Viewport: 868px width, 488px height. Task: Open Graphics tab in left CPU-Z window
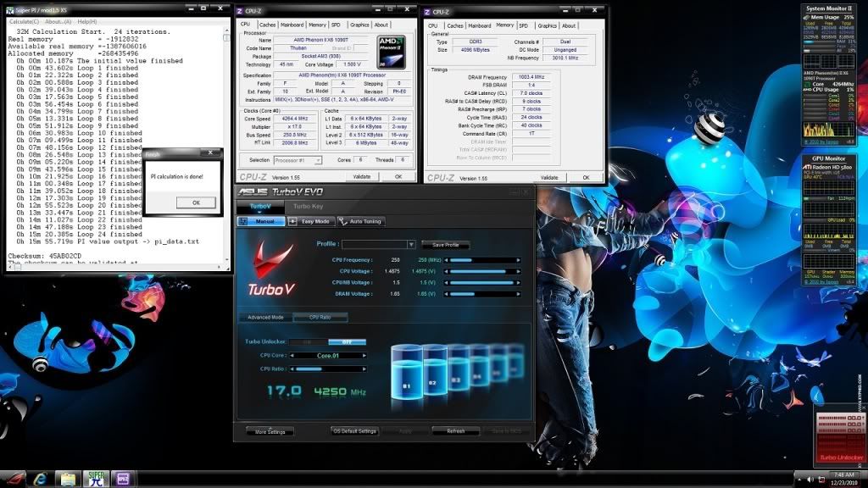(x=359, y=25)
